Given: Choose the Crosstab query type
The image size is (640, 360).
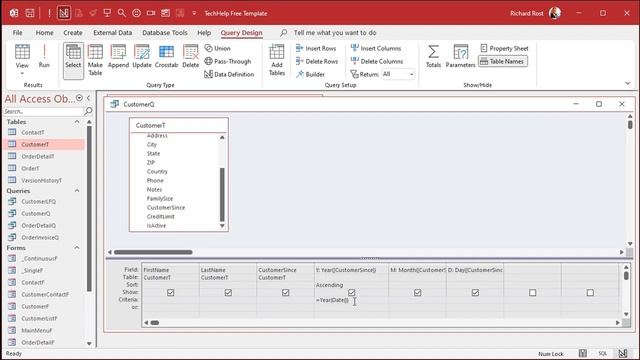Looking at the screenshot, I should point(166,56).
